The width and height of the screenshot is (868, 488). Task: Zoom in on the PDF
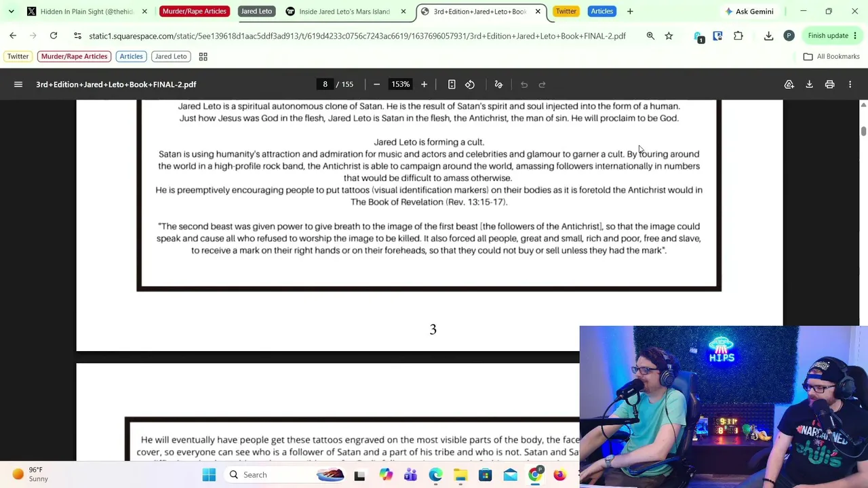[424, 85]
